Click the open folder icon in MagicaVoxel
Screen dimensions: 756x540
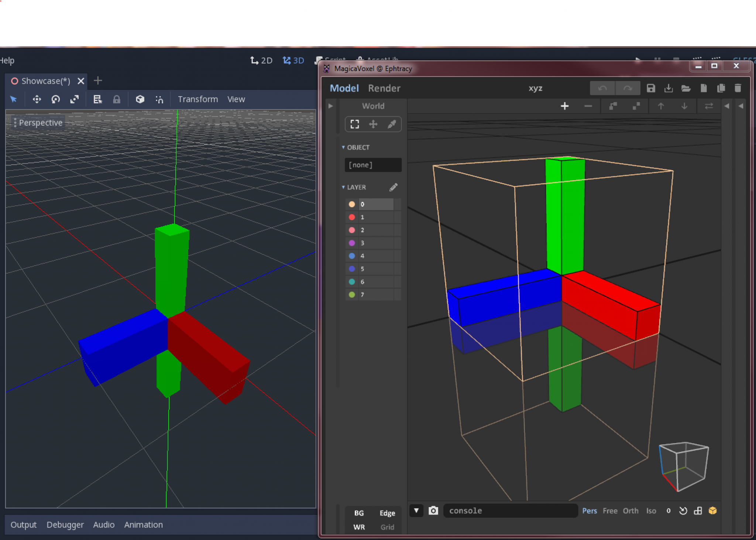(x=685, y=88)
